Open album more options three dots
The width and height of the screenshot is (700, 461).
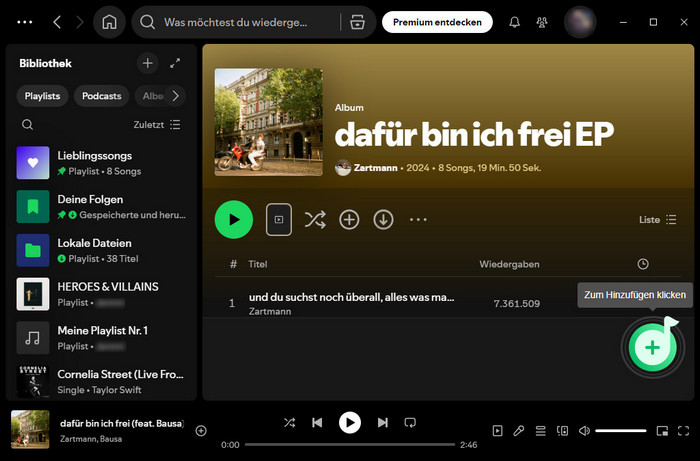[x=418, y=220]
